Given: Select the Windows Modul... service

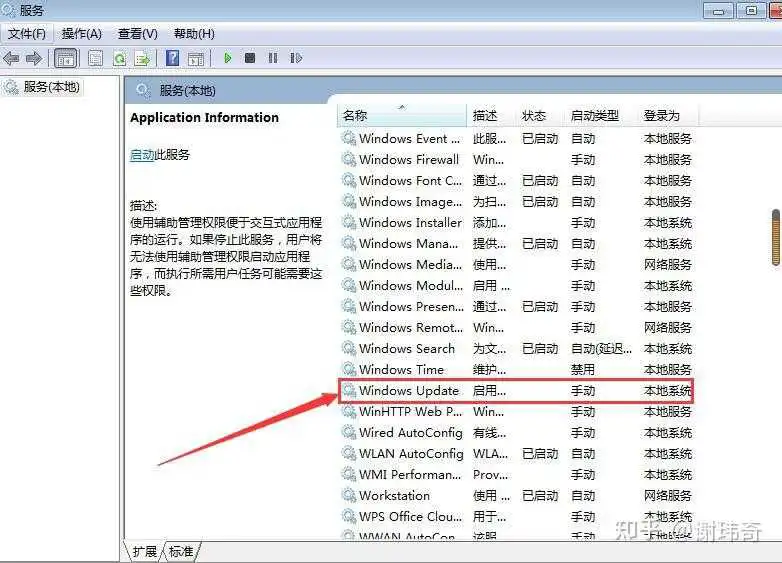Looking at the screenshot, I should point(517,285).
